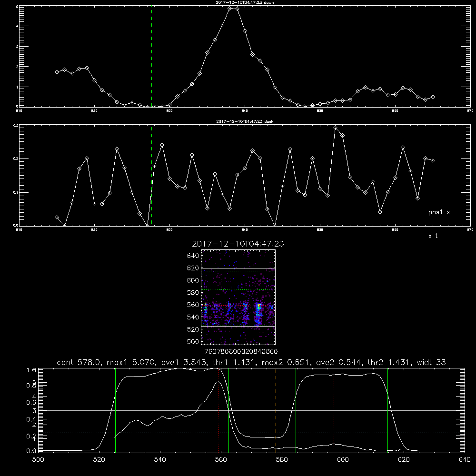Select the 'pos1 x' label
This screenshot has height=476, width=476.
439,212
